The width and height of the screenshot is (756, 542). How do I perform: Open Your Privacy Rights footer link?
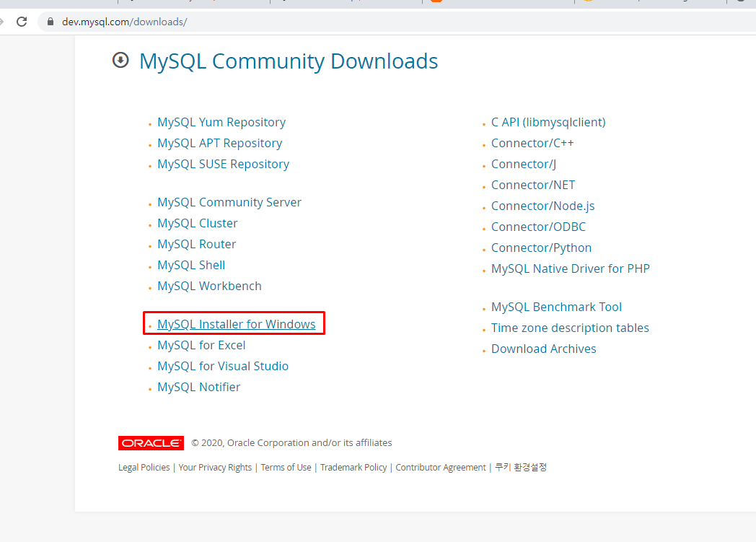coord(215,467)
